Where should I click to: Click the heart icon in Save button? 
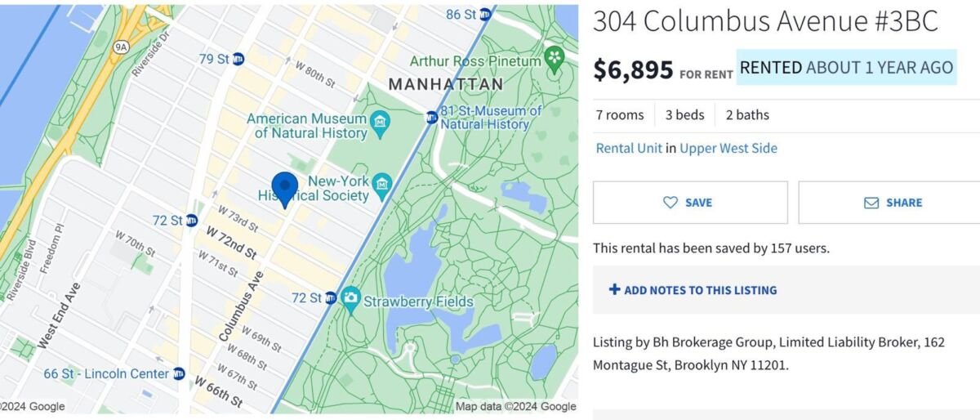coord(670,203)
